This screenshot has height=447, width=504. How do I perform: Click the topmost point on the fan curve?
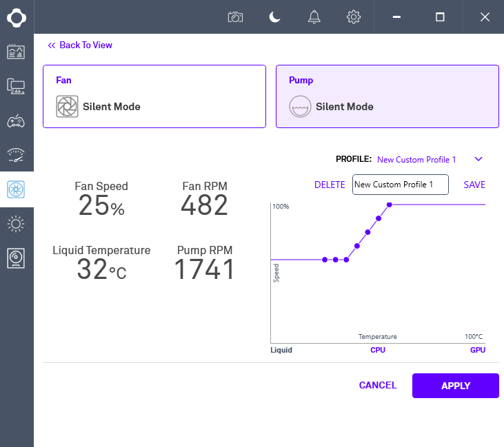390,205
